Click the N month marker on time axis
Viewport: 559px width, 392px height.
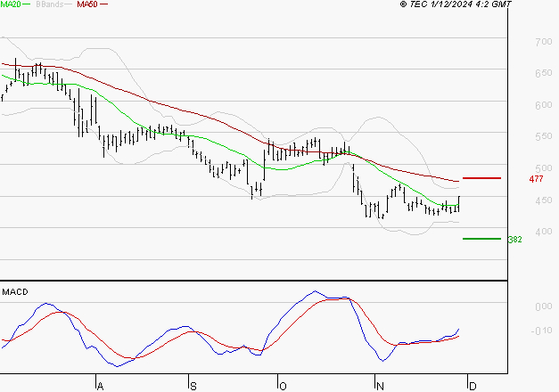pos(380,387)
